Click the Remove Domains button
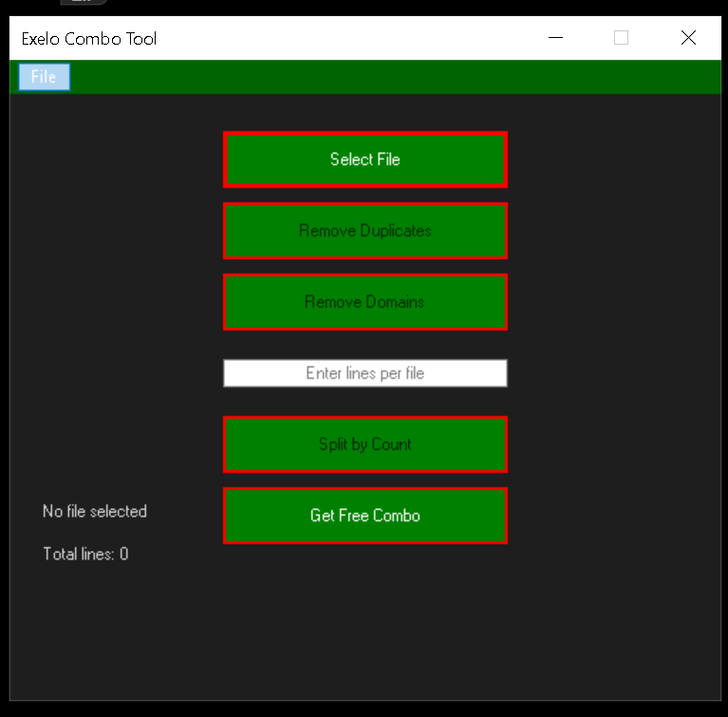This screenshot has height=717, width=728. tap(364, 302)
